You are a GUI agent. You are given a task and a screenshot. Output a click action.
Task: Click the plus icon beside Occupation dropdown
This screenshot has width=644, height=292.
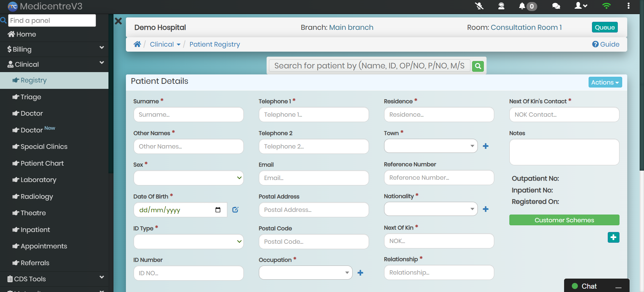point(360,273)
